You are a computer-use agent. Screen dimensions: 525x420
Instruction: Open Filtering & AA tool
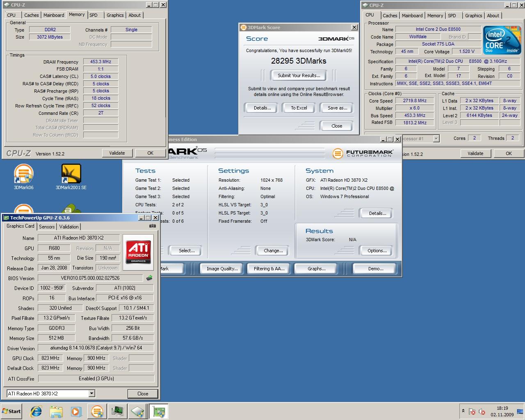pyautogui.click(x=269, y=269)
